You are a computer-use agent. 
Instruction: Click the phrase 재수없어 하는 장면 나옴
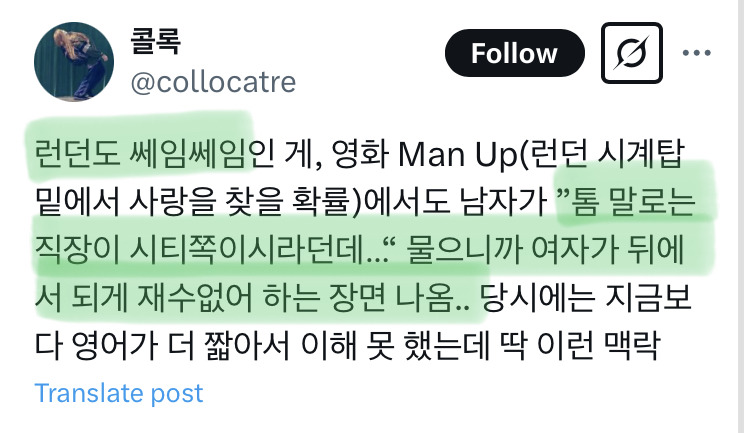(295, 297)
